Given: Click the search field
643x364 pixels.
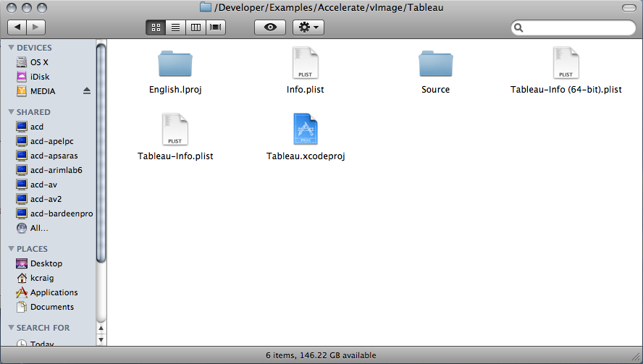Looking at the screenshot, I should pos(573,27).
